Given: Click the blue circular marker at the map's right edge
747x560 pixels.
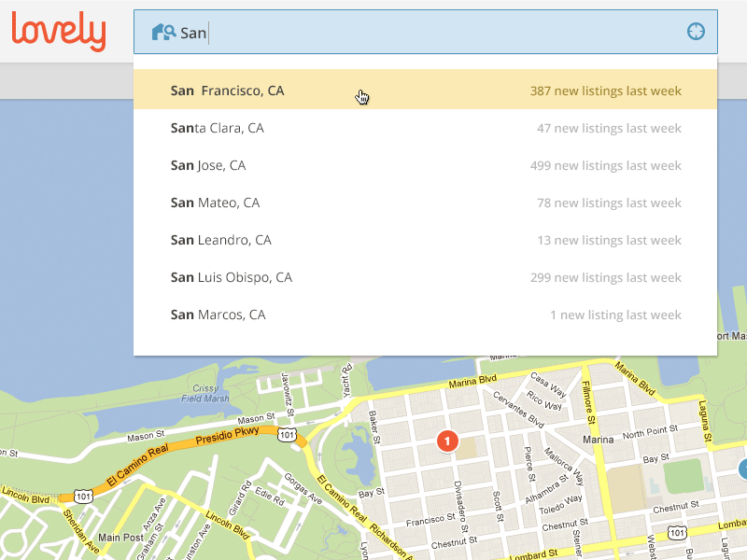Looking at the screenshot, I should click(x=743, y=468).
